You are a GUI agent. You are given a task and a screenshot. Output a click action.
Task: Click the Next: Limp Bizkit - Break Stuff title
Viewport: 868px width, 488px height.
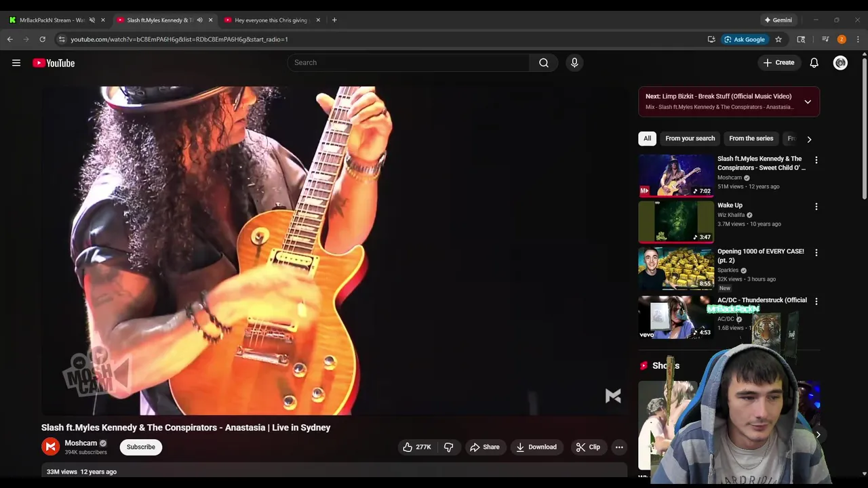coord(719,96)
